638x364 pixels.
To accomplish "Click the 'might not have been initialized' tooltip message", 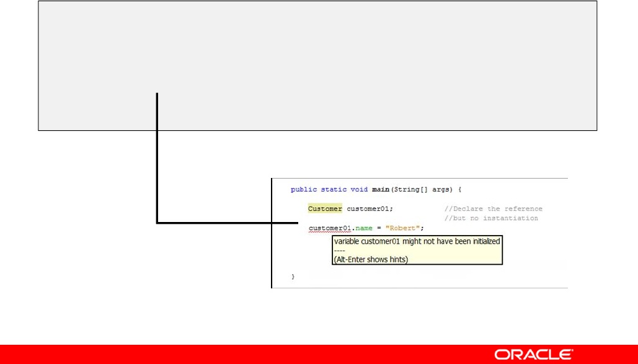I will pyautogui.click(x=417, y=241).
